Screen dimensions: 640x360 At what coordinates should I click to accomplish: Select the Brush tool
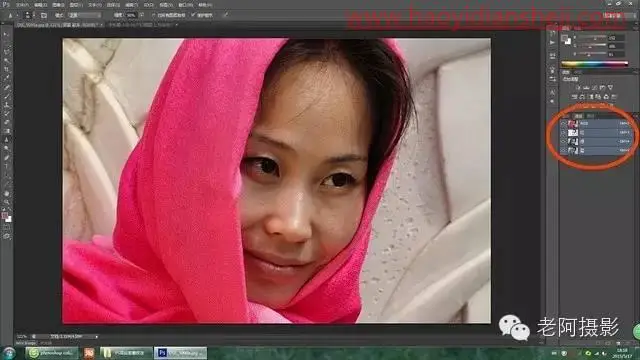6,96
